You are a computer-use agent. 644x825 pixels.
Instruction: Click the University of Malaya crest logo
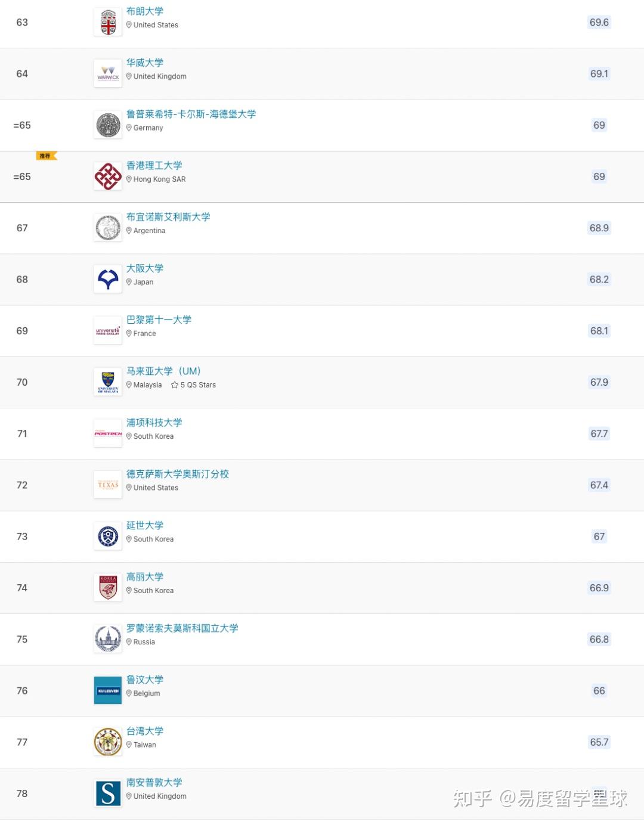point(108,383)
